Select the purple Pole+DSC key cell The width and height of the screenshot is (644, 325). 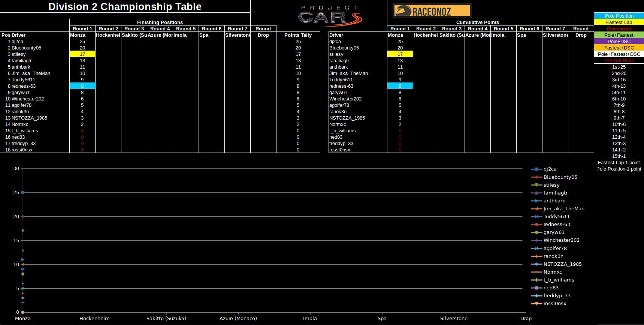click(619, 41)
